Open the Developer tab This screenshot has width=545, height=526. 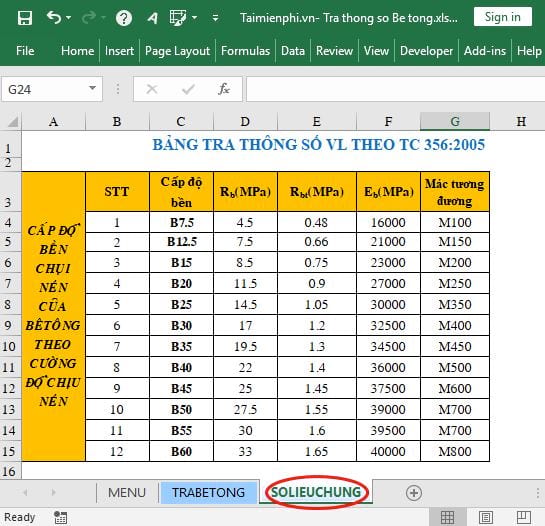426,51
